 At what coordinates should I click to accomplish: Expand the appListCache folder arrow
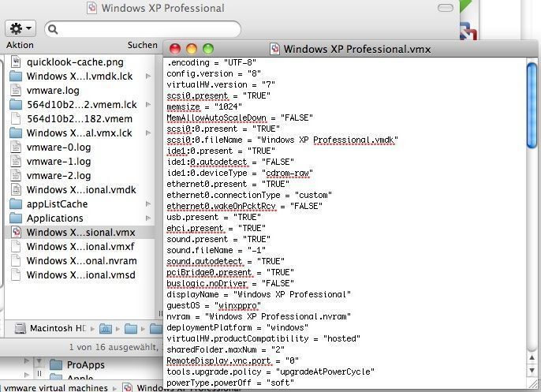click(x=148, y=203)
